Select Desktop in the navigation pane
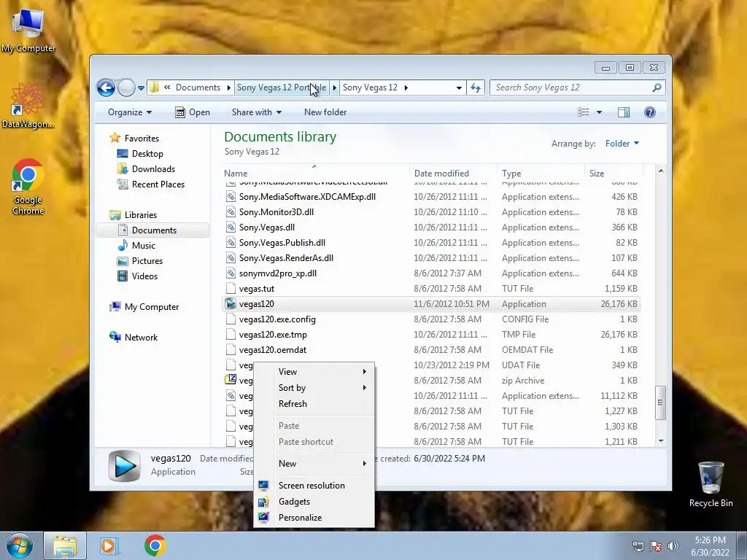This screenshot has width=747, height=560. 147,154
